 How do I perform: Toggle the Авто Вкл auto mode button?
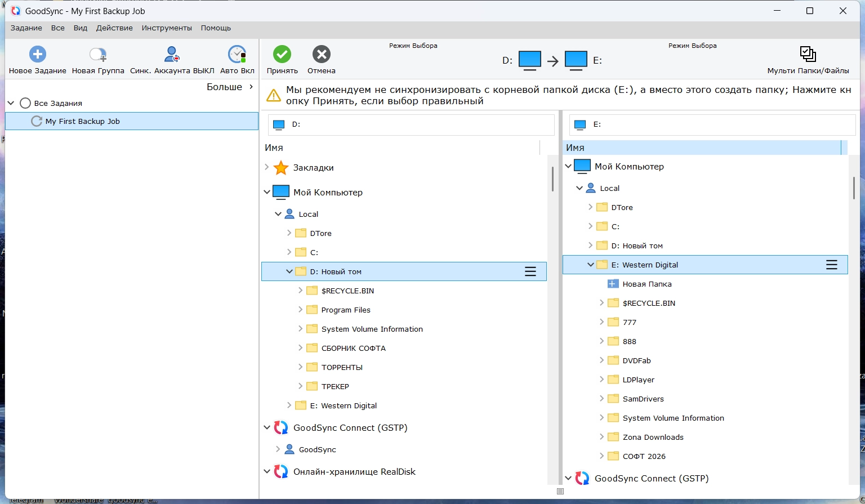(x=237, y=55)
